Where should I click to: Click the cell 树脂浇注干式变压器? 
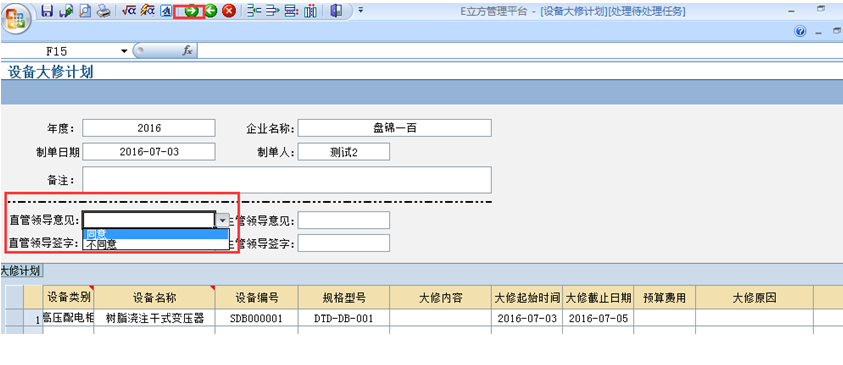154,318
